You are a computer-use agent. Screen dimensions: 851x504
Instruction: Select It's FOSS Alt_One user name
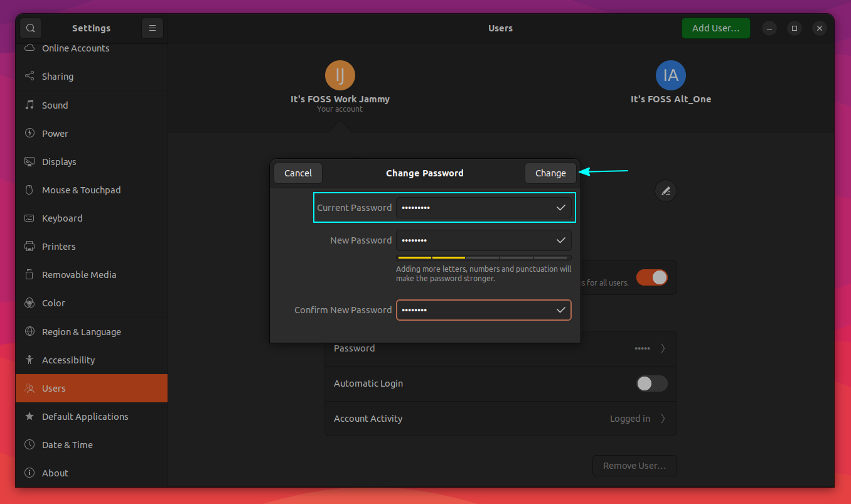[671, 99]
